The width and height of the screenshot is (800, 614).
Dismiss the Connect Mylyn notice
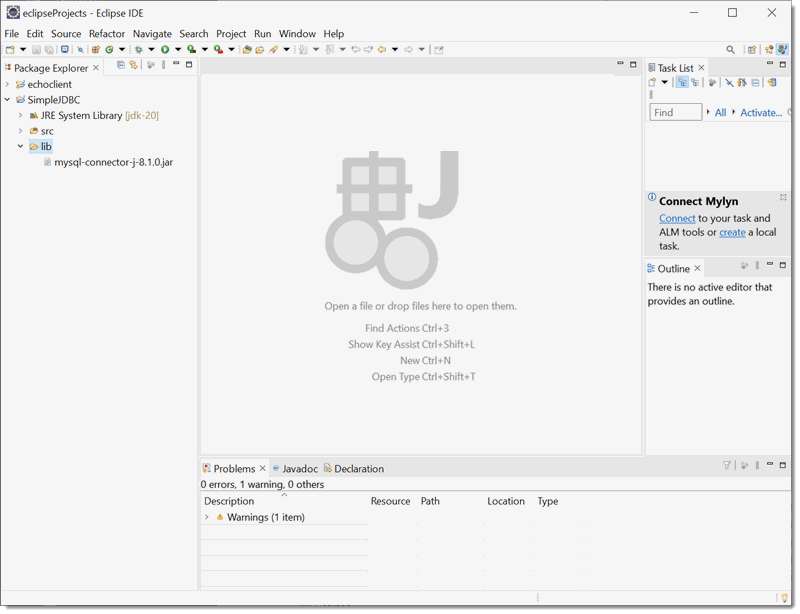coord(783,197)
